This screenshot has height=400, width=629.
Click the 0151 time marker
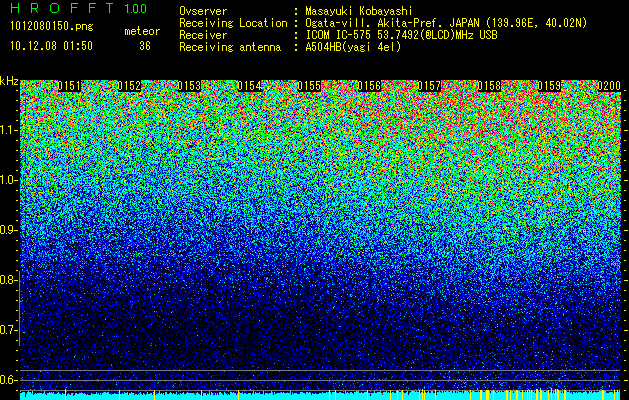coord(69,86)
